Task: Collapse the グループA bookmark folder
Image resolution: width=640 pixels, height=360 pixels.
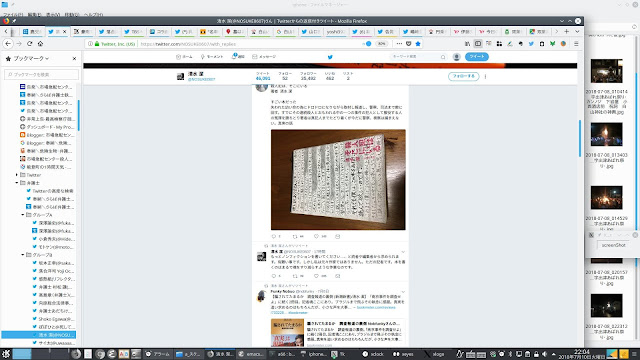Action: [x=23, y=215]
